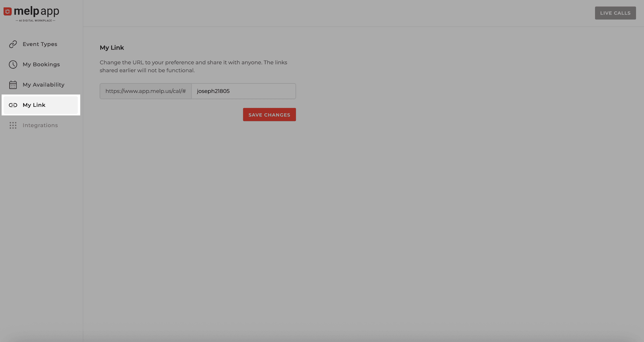Click the My Link chain icon
The width and height of the screenshot is (644, 342).
click(x=13, y=105)
